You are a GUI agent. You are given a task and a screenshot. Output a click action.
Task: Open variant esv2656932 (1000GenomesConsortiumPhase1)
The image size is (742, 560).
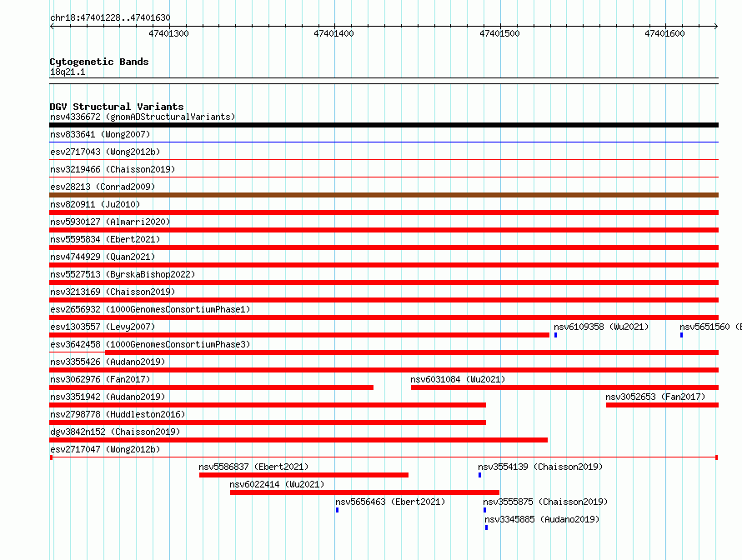tap(150, 309)
